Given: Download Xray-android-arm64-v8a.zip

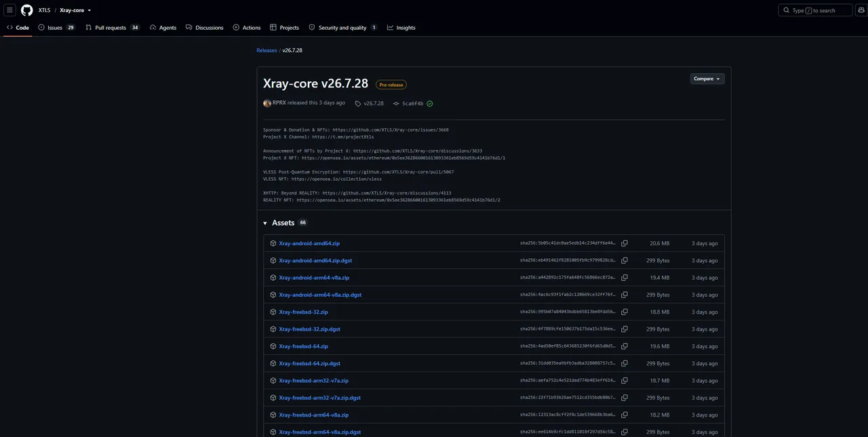Looking at the screenshot, I should click(314, 278).
